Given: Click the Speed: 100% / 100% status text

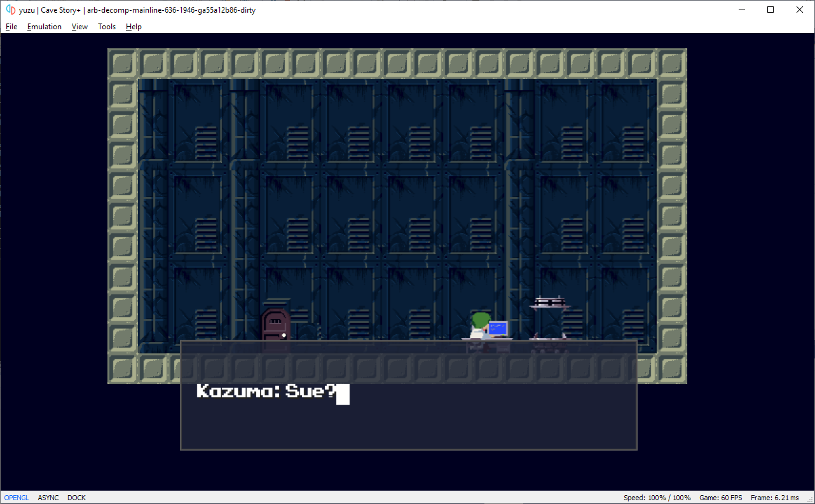Looking at the screenshot, I should (x=657, y=498).
